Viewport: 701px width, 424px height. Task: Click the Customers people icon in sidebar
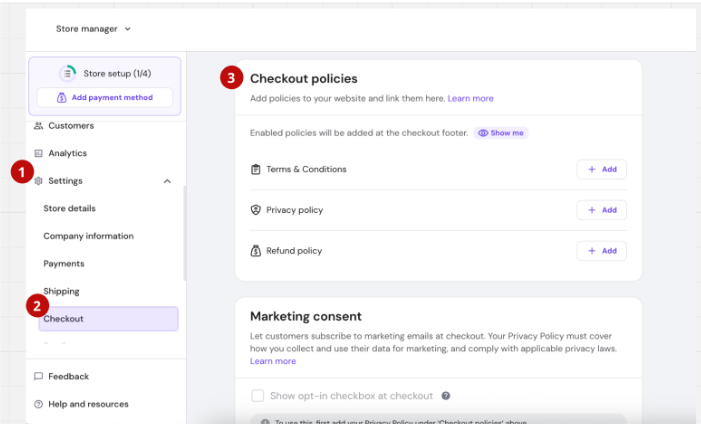tap(39, 126)
